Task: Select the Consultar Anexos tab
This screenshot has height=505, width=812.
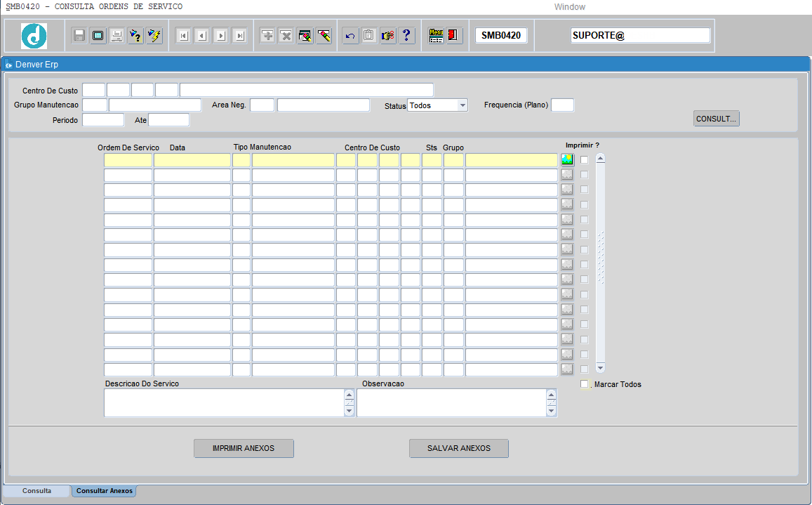Action: [104, 490]
